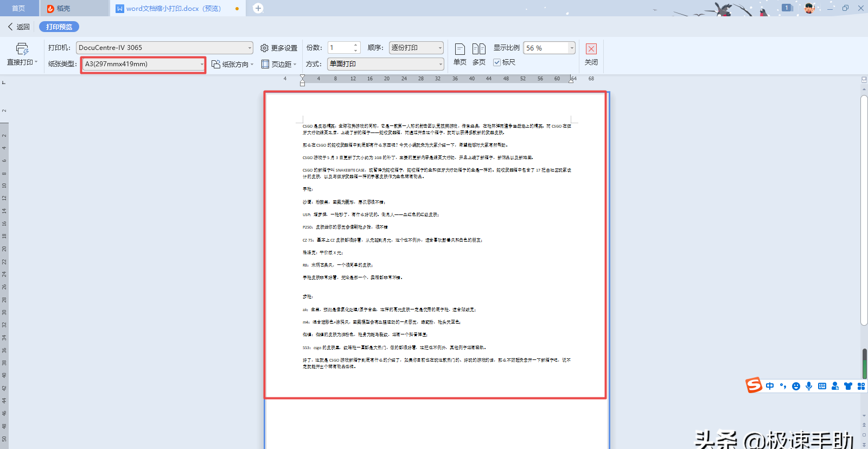Switch to single page (单页) view
The image size is (868, 449).
pos(460,54)
